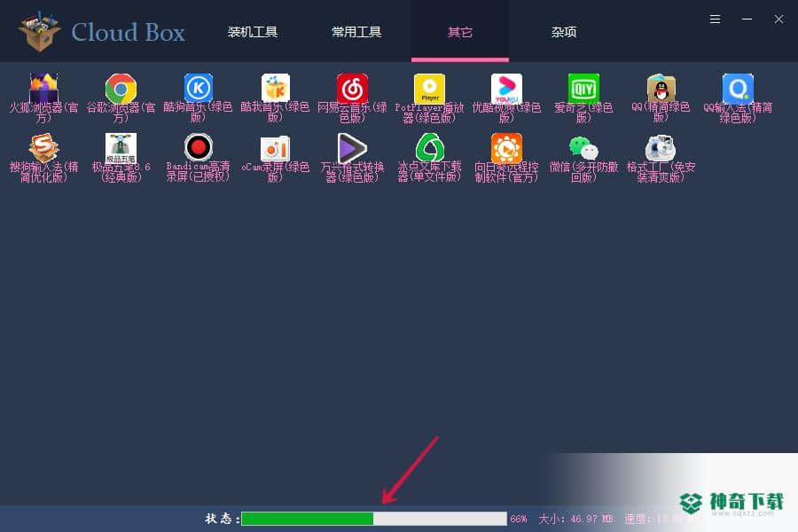Switch to the 常用工具 tab
The height and width of the screenshot is (532, 798).
356,32
